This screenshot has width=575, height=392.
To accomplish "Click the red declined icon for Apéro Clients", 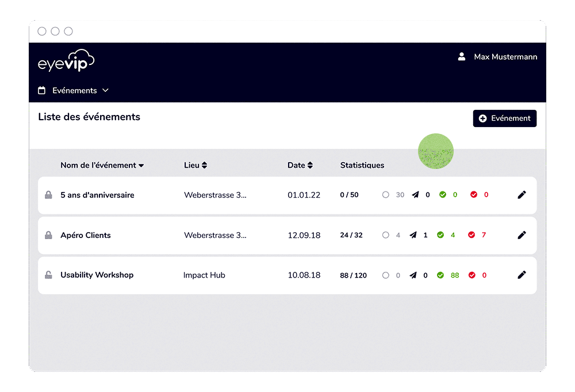I will coord(472,235).
